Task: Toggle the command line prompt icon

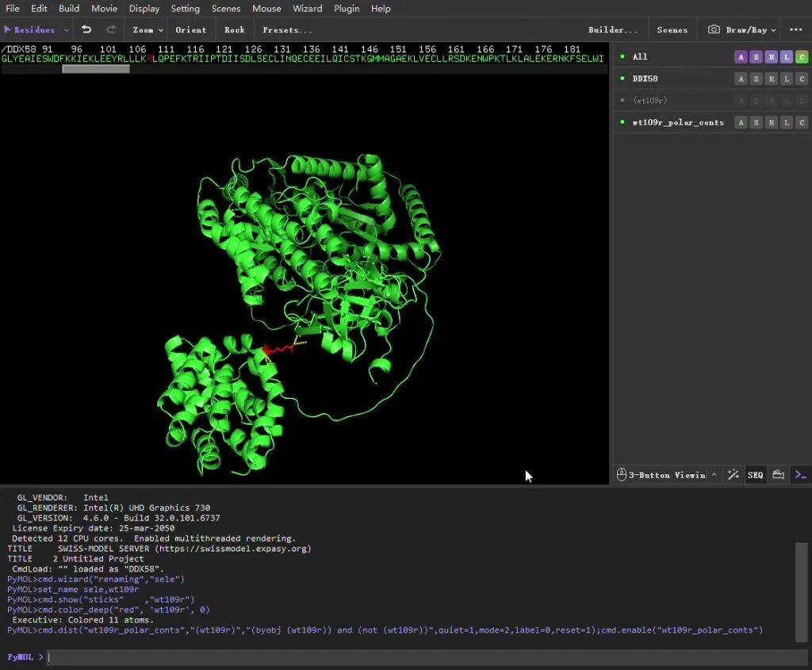Action: pos(801,475)
